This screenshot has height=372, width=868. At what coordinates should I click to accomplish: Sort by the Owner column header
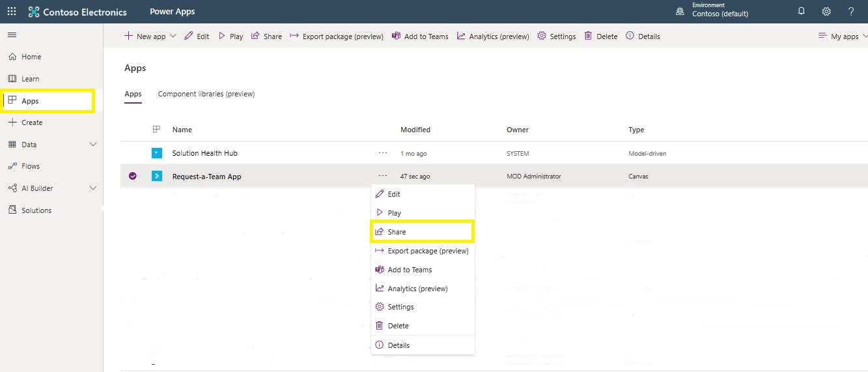pyautogui.click(x=518, y=130)
